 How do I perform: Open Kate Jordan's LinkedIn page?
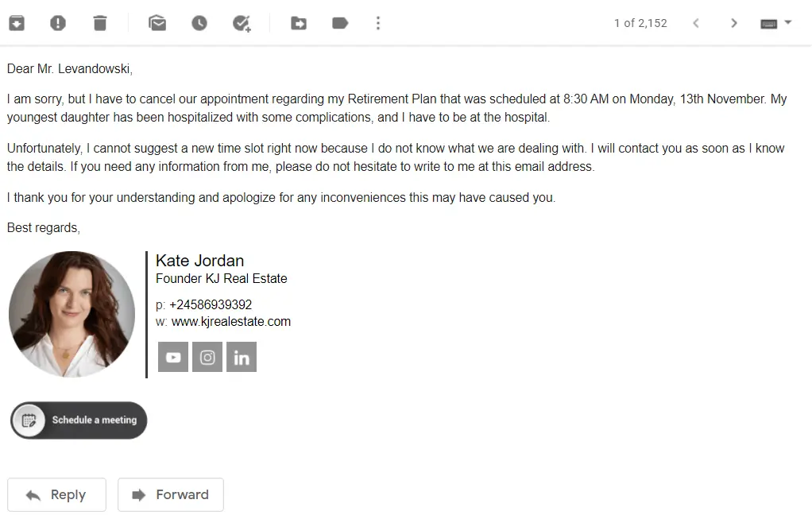point(242,357)
